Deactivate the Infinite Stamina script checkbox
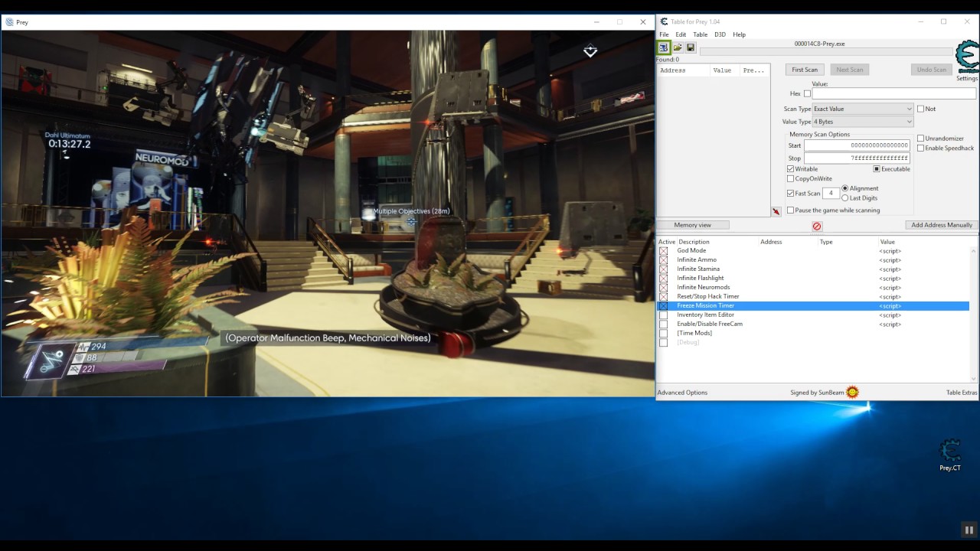 pyautogui.click(x=663, y=269)
